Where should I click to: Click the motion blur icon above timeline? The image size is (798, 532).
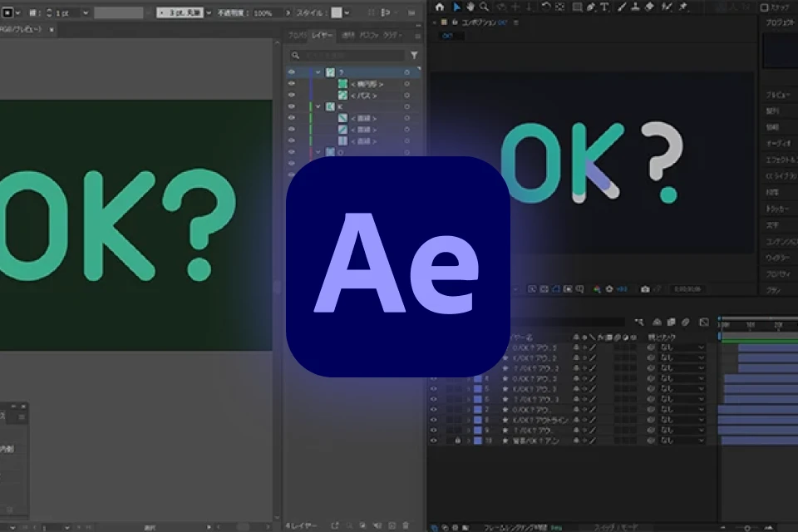[x=686, y=323]
